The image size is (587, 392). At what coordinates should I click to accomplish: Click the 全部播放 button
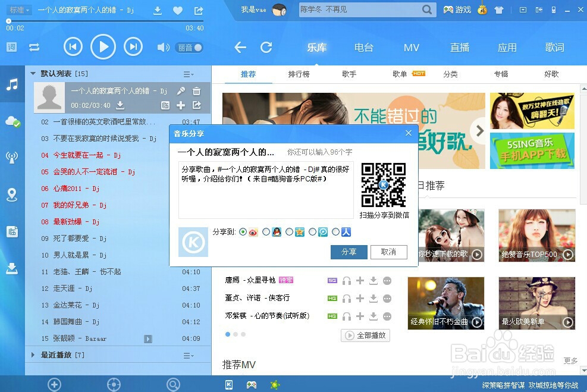click(x=365, y=335)
